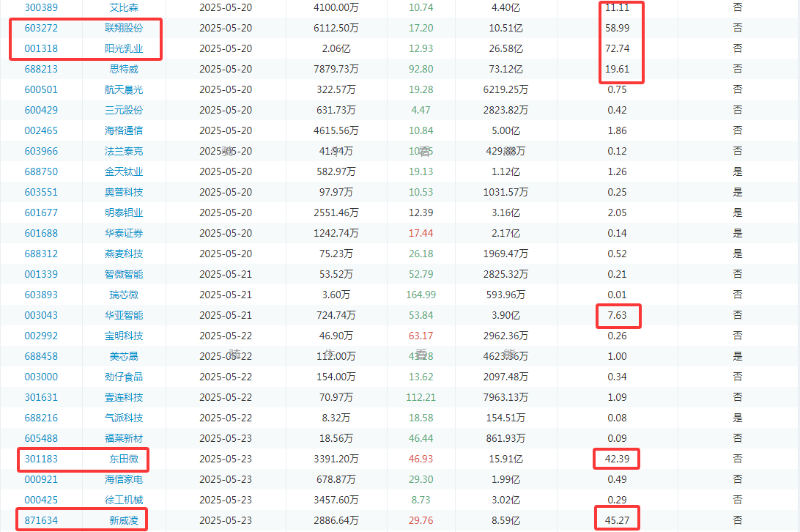Open 航天晨光 stock link
800x532 pixels.
(124, 89)
